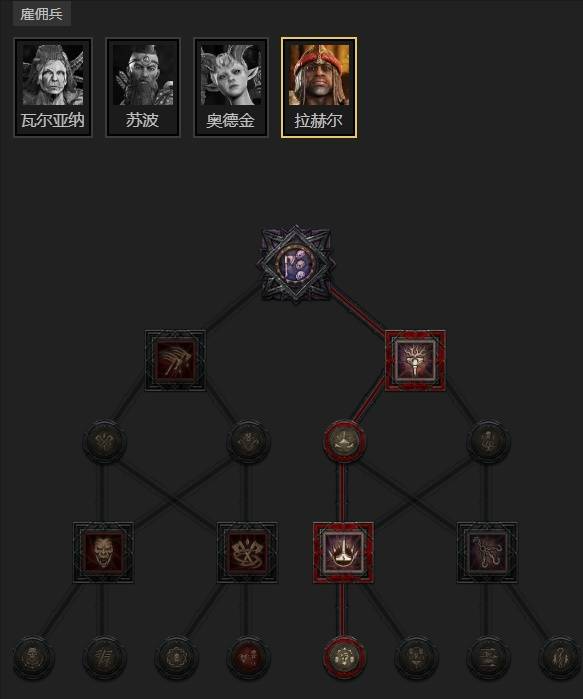The height and width of the screenshot is (699, 583).
Task: Select the highlighted 拉赫尔 mercenary portrait
Action: click(x=319, y=87)
